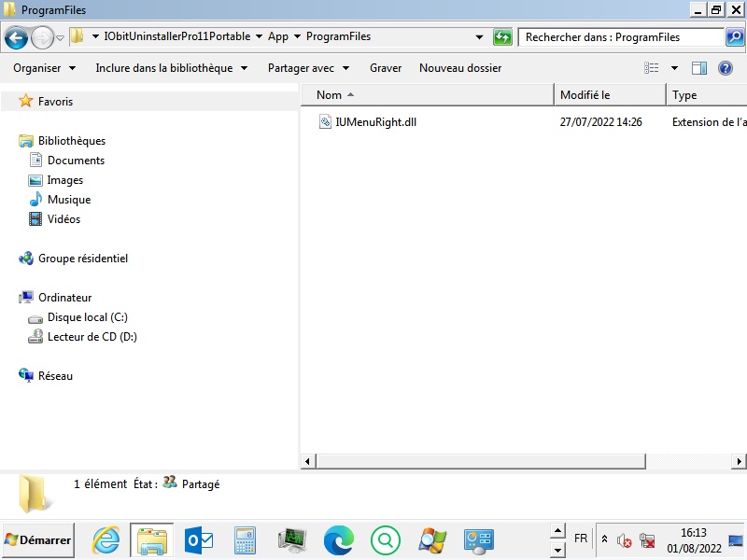This screenshot has height=560, width=747.
Task: Select Favoris in the navigation pane
Action: pyautogui.click(x=55, y=102)
